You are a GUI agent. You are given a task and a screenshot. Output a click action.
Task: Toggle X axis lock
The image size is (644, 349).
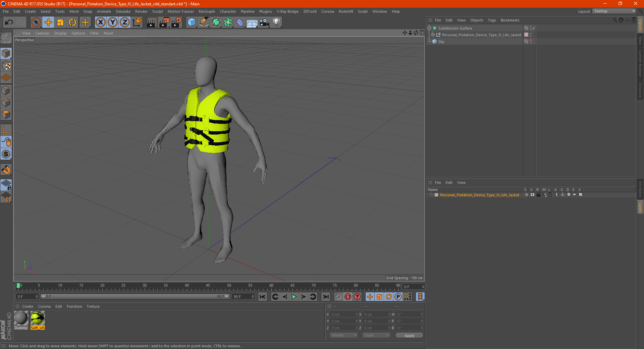click(x=100, y=22)
